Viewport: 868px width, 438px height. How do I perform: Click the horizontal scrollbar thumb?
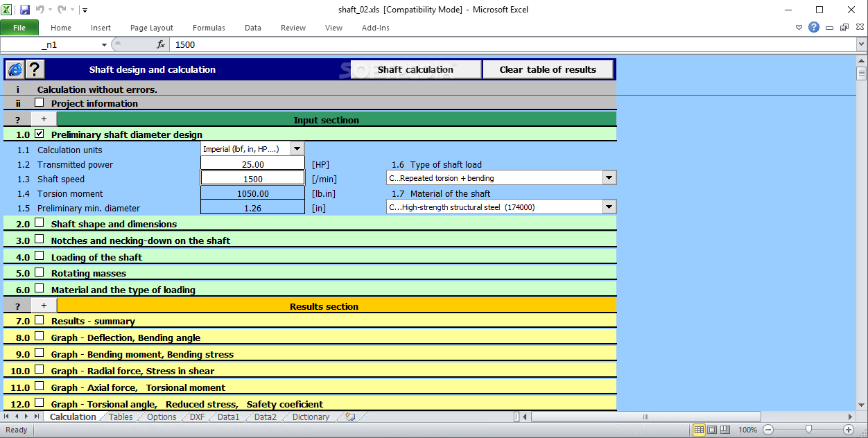646,417
